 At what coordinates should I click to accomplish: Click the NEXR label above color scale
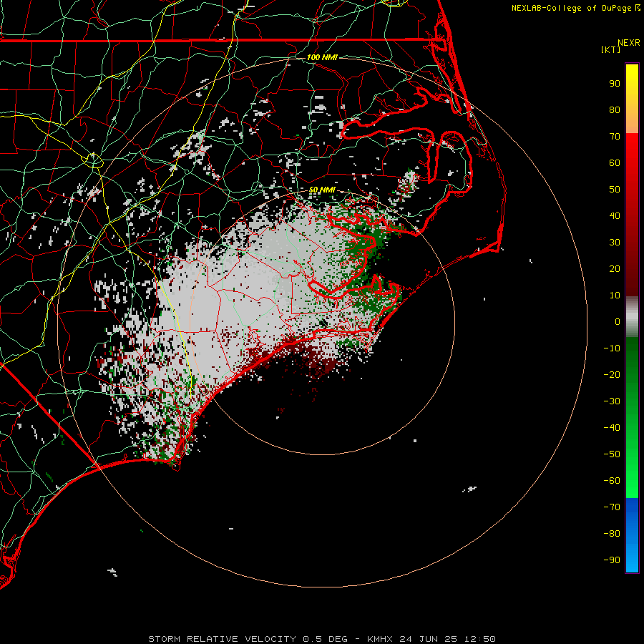pyautogui.click(x=628, y=43)
